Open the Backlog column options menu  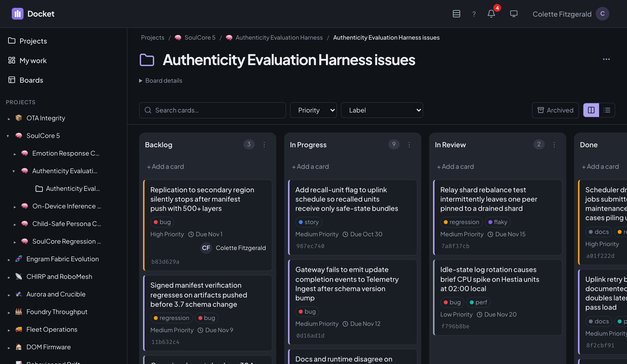click(x=265, y=145)
